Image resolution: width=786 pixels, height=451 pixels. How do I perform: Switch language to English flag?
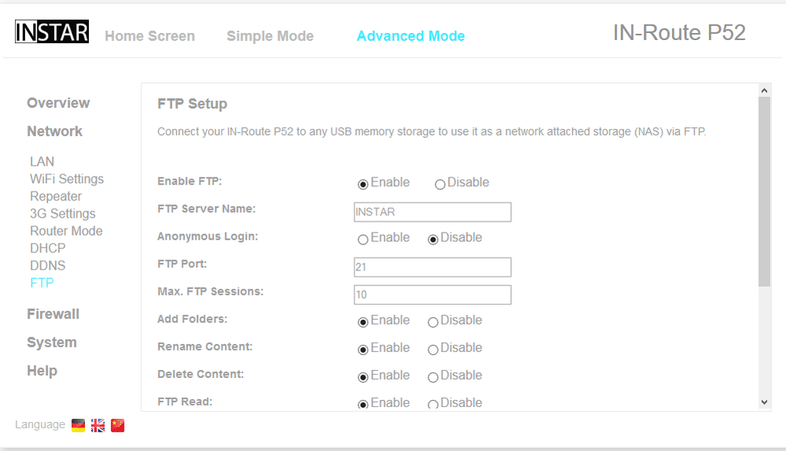98,425
